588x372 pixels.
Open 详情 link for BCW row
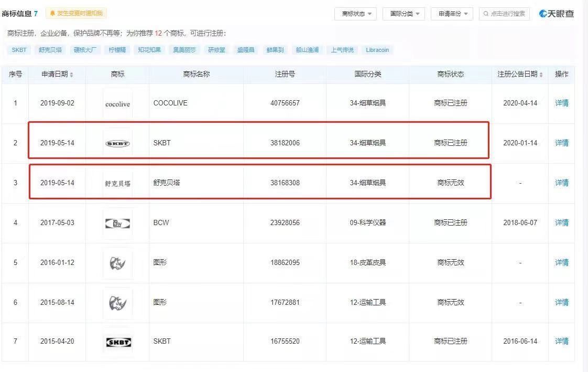pyautogui.click(x=561, y=223)
